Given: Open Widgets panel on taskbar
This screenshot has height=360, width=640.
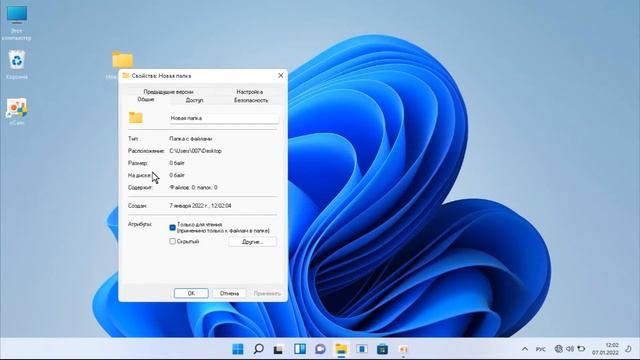Looking at the screenshot, I should pos(300,349).
